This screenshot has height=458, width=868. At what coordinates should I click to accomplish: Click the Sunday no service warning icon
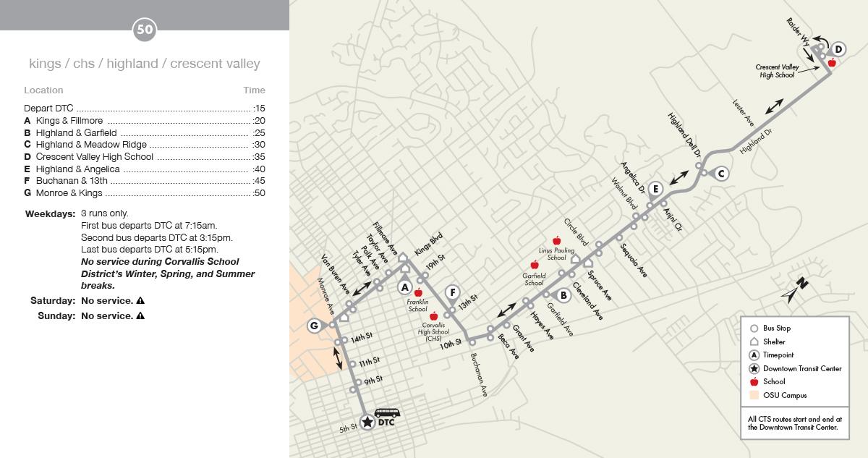140,316
